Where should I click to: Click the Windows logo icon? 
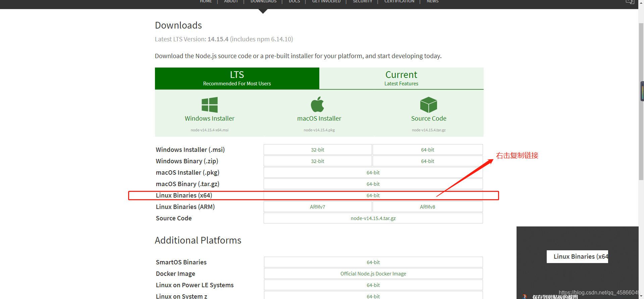tap(210, 105)
